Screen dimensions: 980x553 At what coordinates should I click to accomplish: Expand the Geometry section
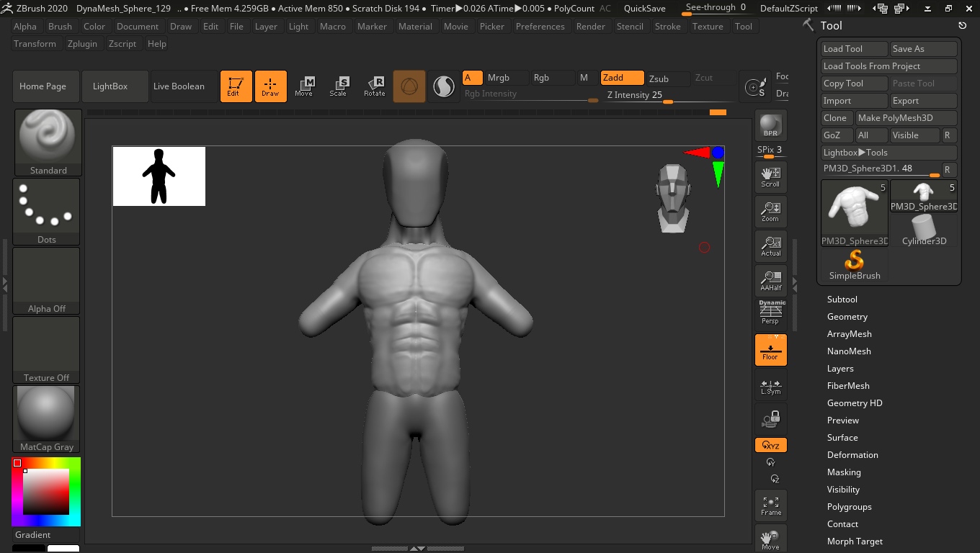tap(847, 317)
